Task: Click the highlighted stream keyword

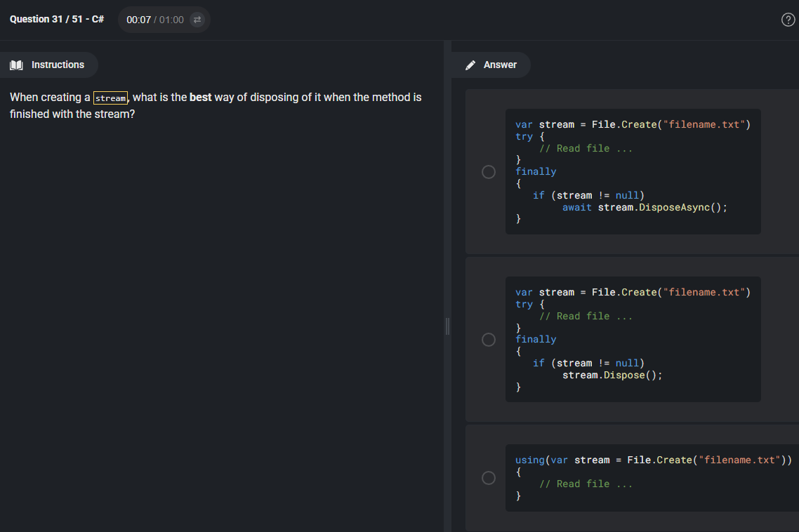Action: point(110,98)
